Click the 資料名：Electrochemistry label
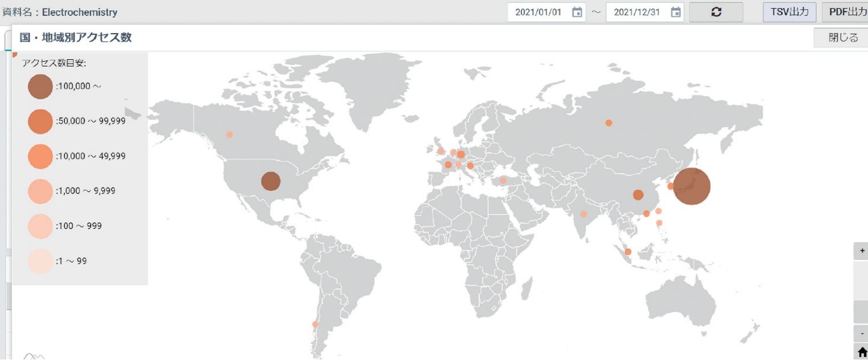 [x=59, y=12]
